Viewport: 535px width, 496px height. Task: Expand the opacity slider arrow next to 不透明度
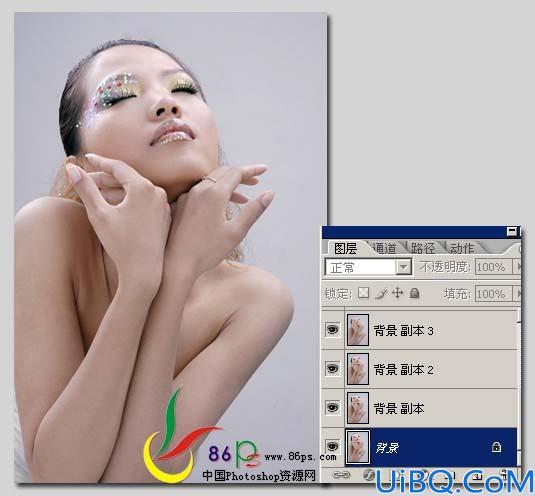click(518, 267)
